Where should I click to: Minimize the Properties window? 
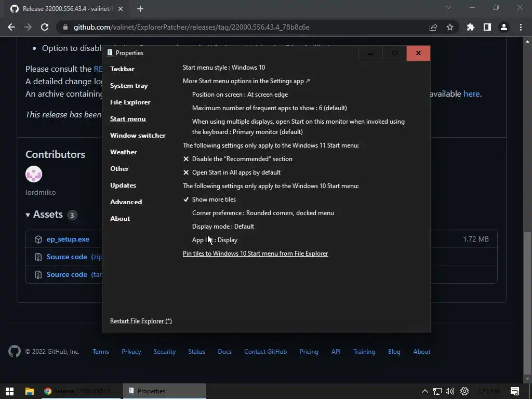[370, 54]
